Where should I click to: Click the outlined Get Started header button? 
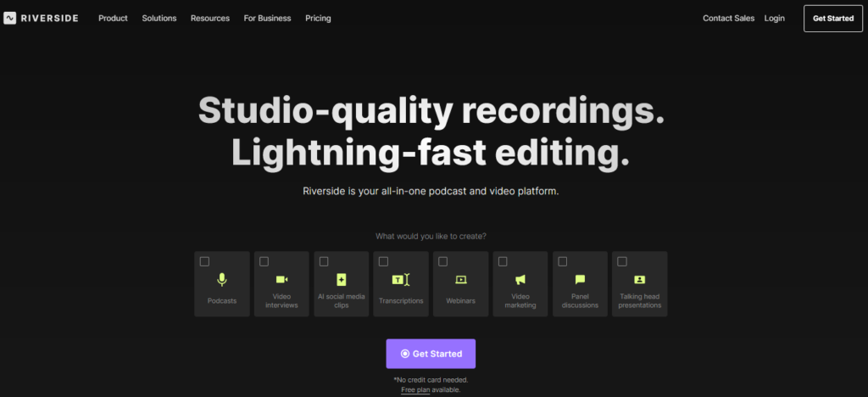click(833, 19)
